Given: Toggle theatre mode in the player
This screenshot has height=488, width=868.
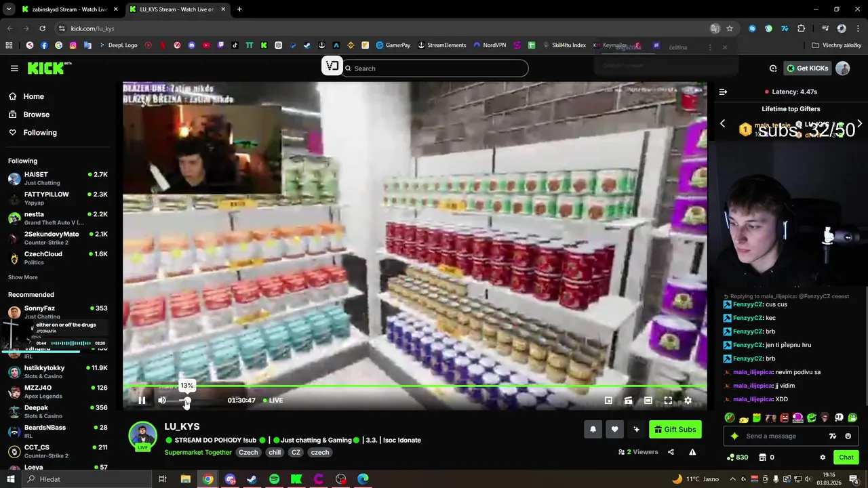Looking at the screenshot, I should tap(648, 401).
